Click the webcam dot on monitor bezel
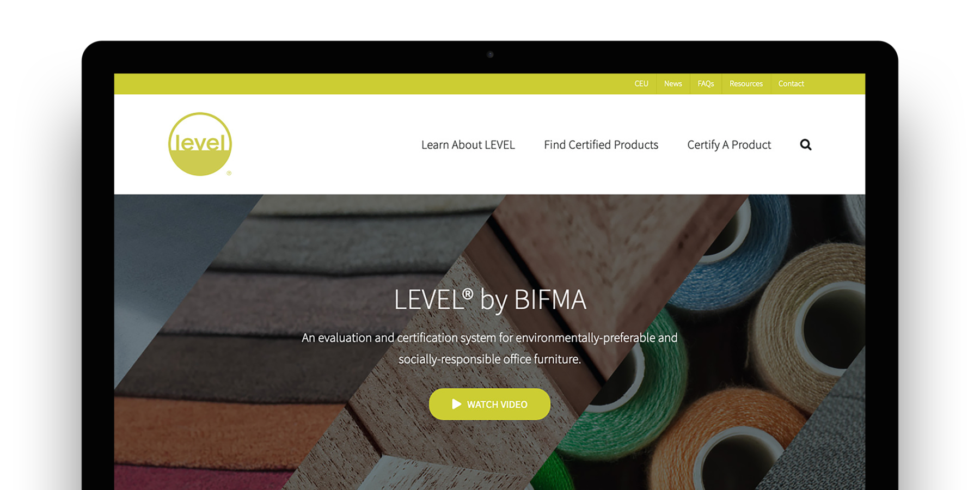 click(x=490, y=54)
